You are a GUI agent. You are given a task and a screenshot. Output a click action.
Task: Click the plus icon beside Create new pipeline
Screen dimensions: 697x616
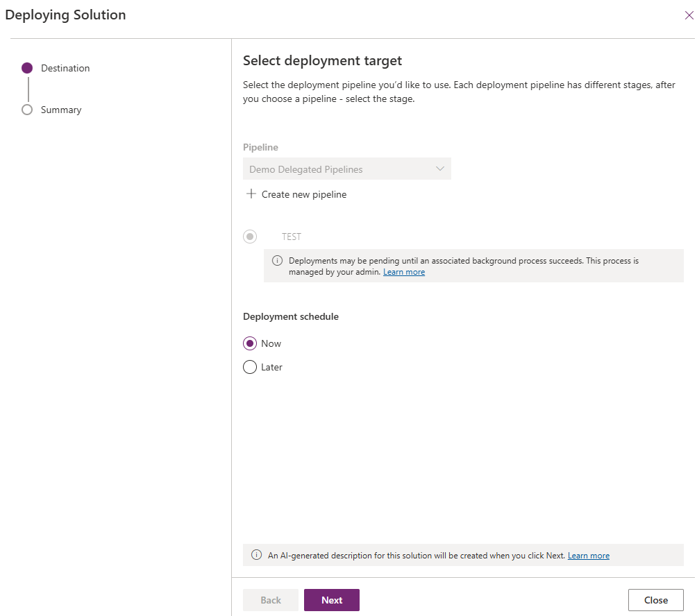pos(251,194)
